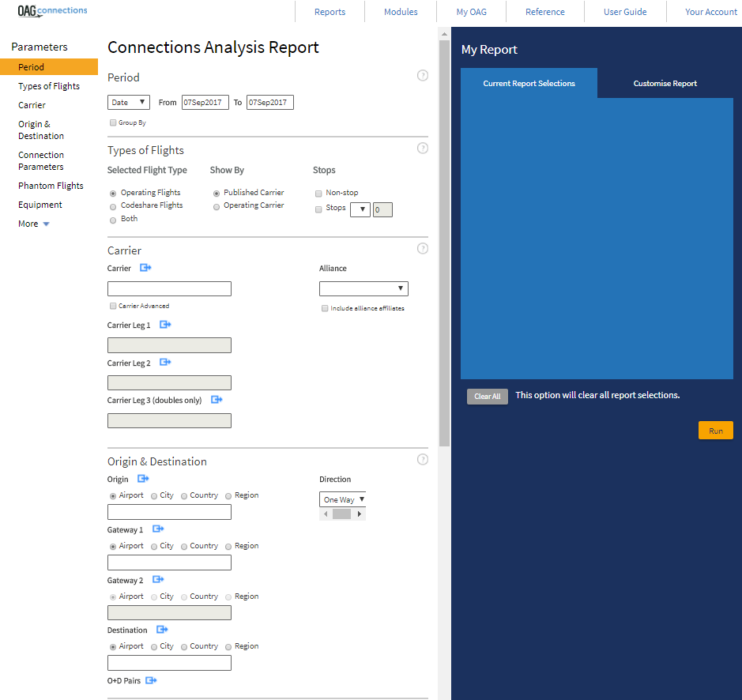Image resolution: width=742 pixels, height=700 pixels.
Task: Click right arrow of Direction scrollbar
Action: click(x=360, y=514)
